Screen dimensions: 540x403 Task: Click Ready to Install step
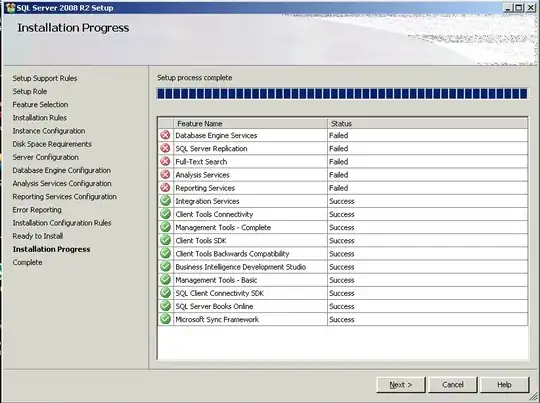pyautogui.click(x=38, y=236)
